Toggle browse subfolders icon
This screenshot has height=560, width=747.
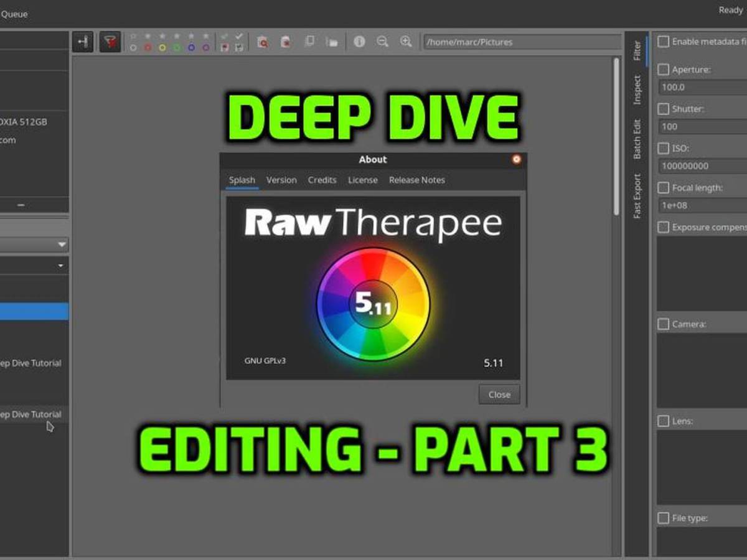pos(332,42)
